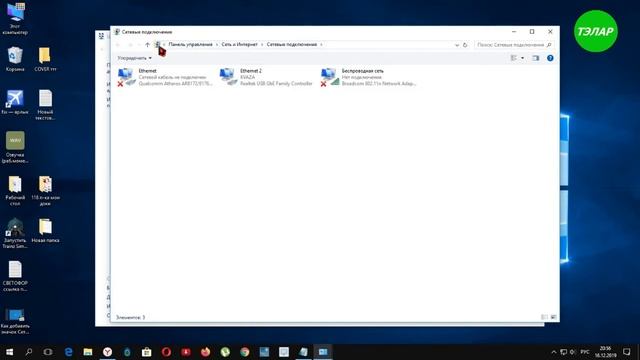The image size is (640, 360).
Task: Open the help question-mark button
Action: point(550,58)
